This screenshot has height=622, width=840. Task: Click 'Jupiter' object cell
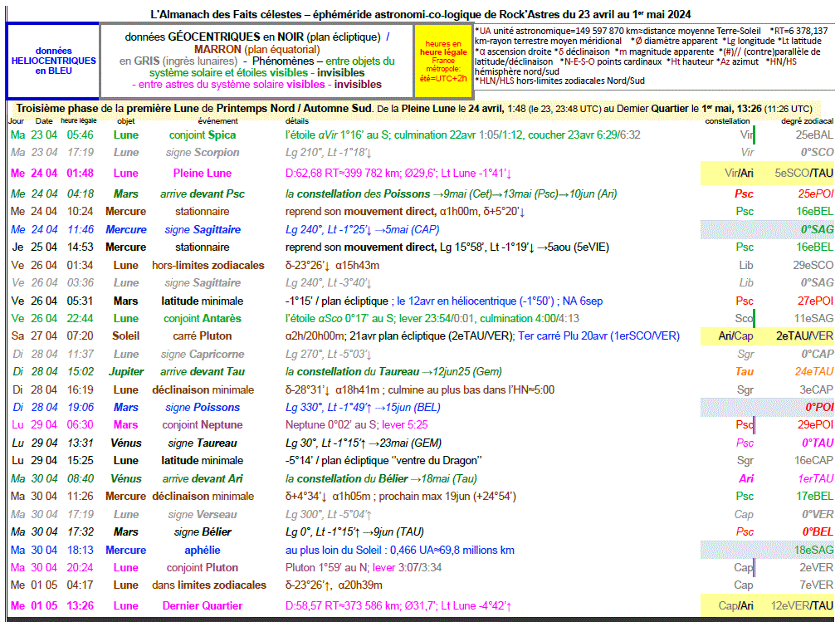coord(126,371)
